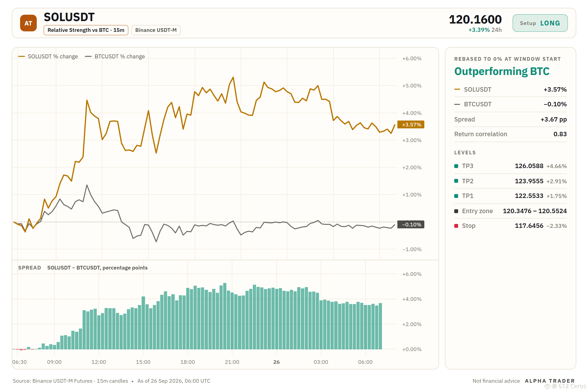Click the green TP1 level marker
The width and height of the screenshot is (588, 392).
(x=456, y=196)
